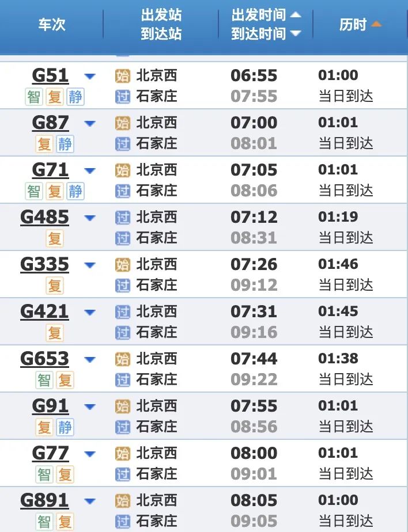Click the 复 badge under train G891
Screen dimensions: 408x532
tap(65, 522)
